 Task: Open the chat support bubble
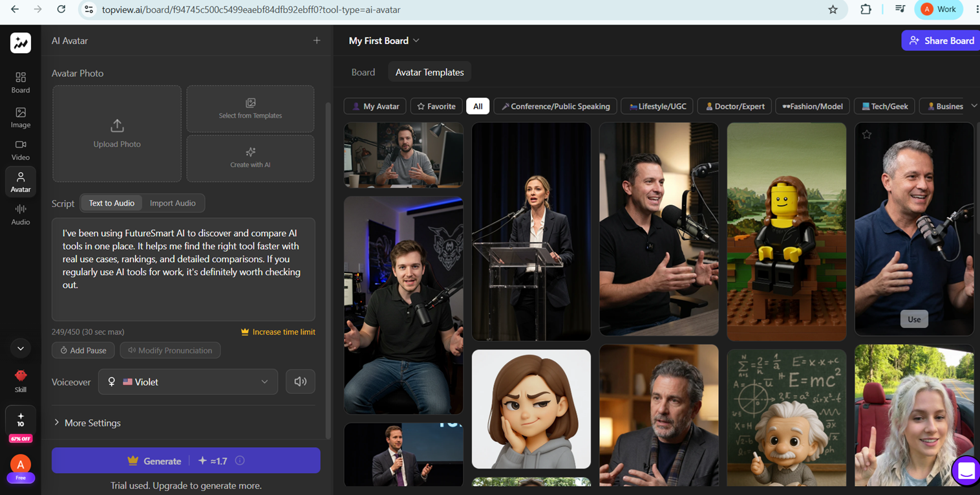(966, 471)
